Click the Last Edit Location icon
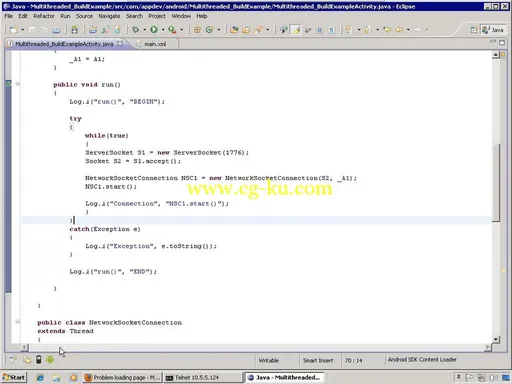 (387, 30)
